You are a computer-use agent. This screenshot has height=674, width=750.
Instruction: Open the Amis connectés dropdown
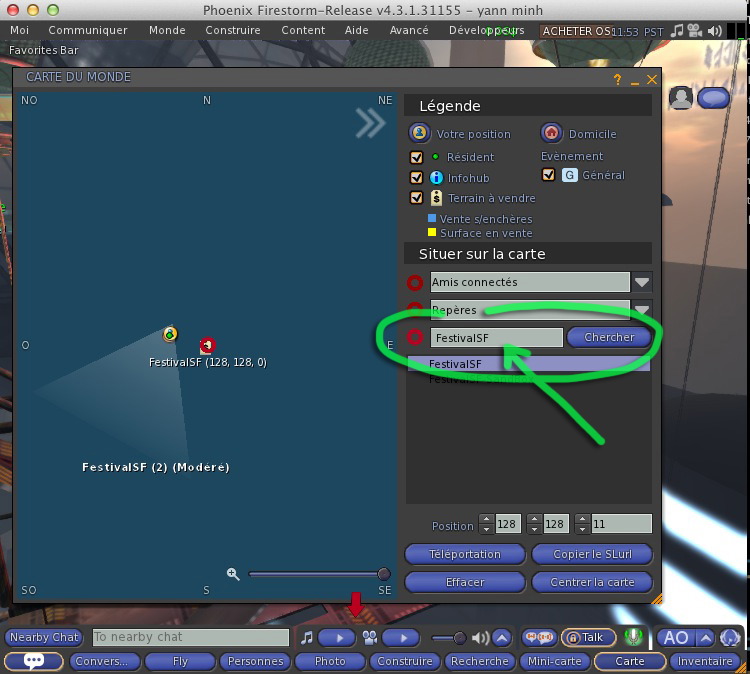point(641,282)
